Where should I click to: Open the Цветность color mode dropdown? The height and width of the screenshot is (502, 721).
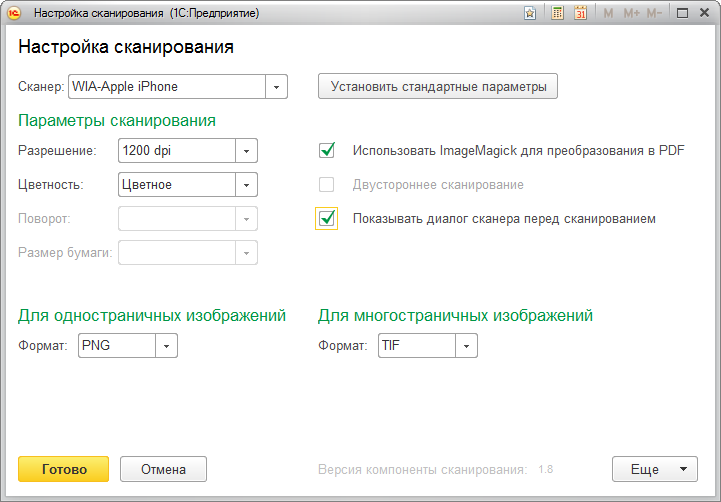coord(247,185)
